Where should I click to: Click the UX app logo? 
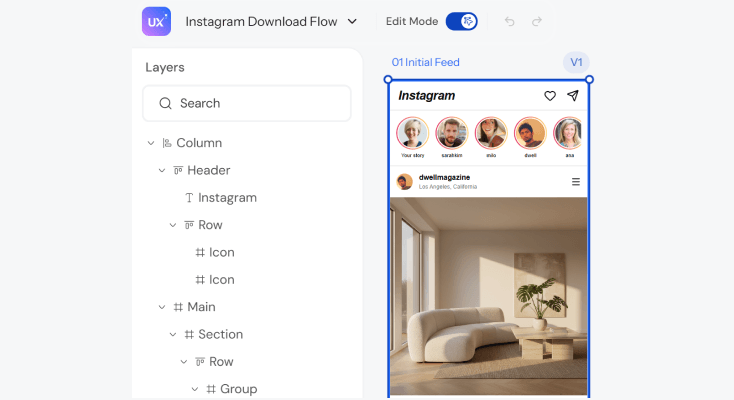pos(156,22)
